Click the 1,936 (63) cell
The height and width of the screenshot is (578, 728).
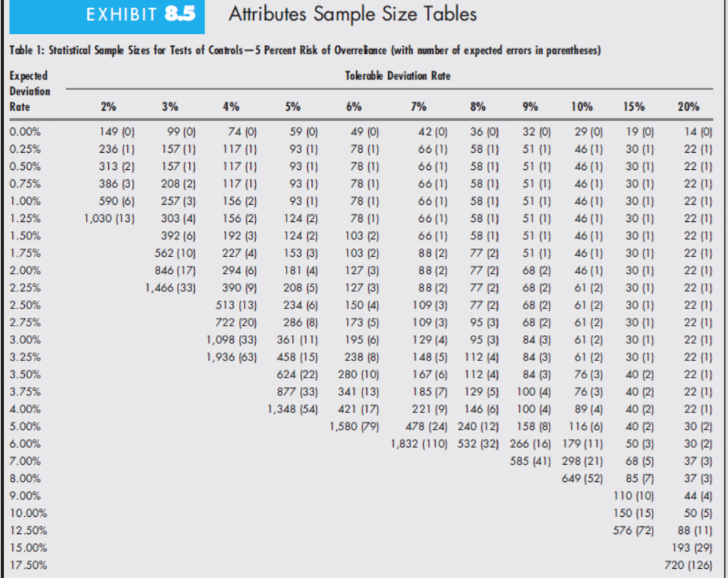[x=230, y=357]
